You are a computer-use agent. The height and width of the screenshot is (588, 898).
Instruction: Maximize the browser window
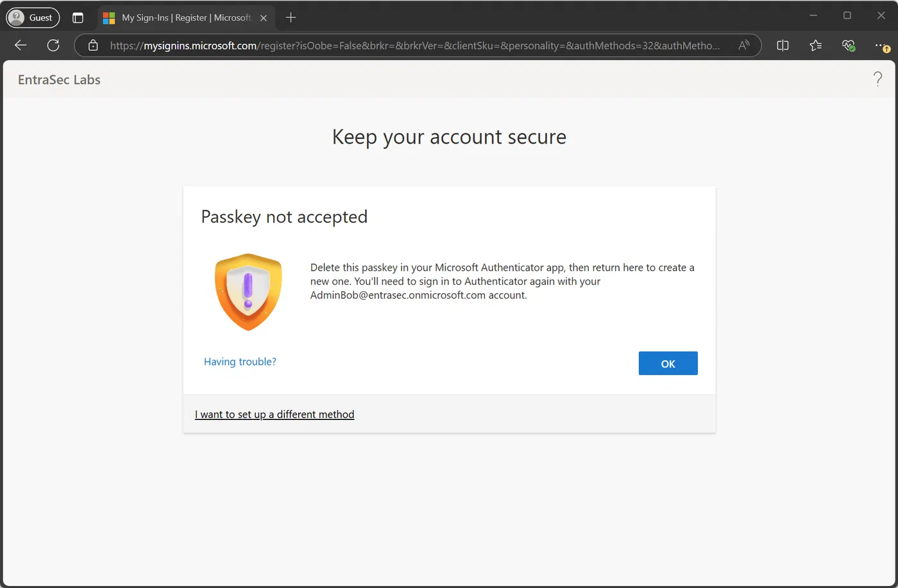click(847, 15)
